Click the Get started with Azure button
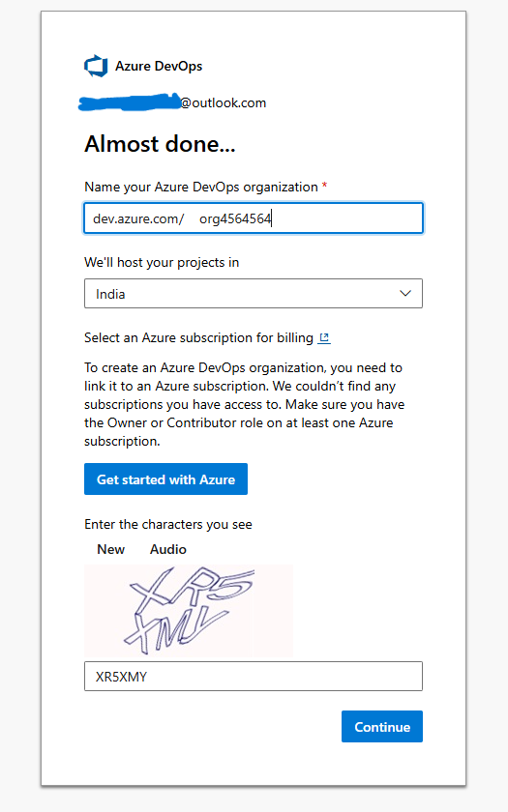 [x=165, y=479]
